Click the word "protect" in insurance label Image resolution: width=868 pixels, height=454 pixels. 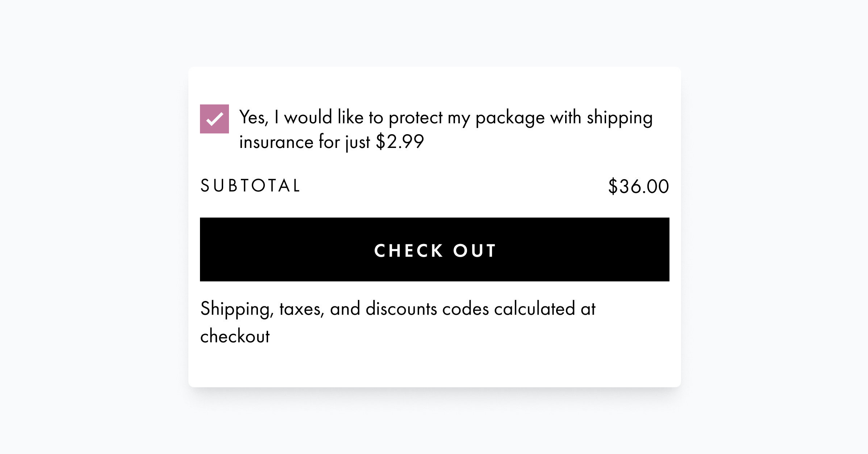coord(416,118)
